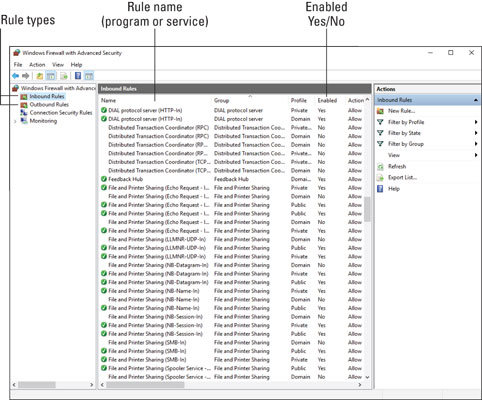Screen dimensions: 482x400
Task: Select Inbound Rules in the tree
Action: (x=47, y=96)
